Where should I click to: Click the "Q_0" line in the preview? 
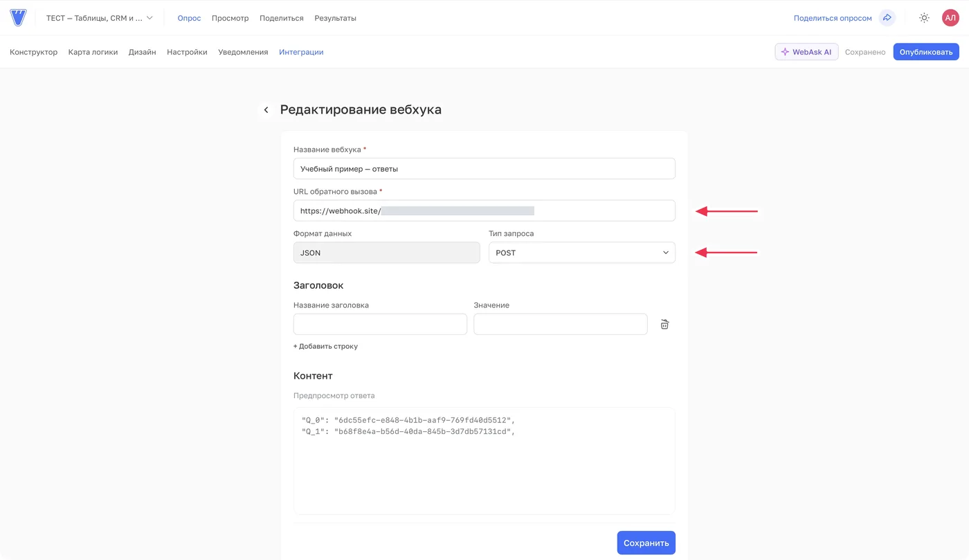coord(408,420)
